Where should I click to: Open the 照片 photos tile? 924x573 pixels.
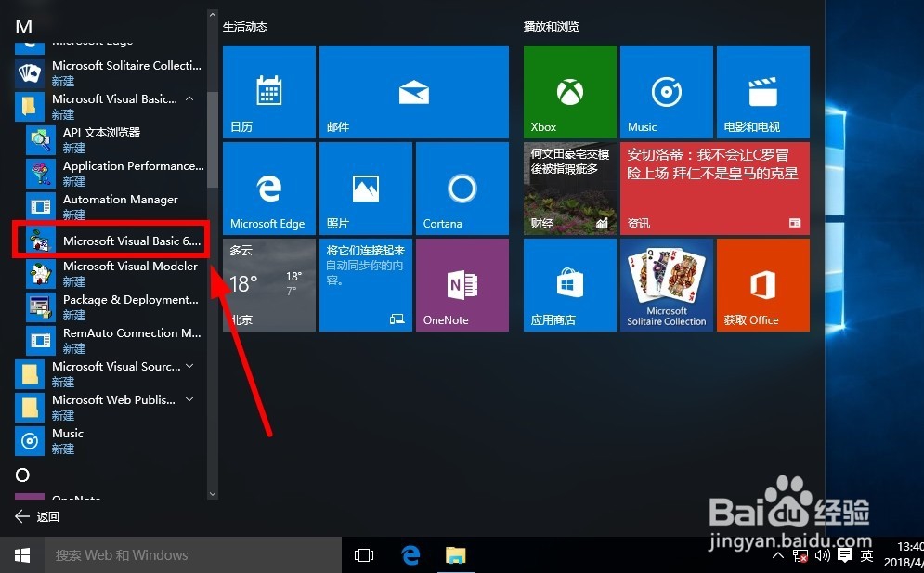pyautogui.click(x=365, y=189)
